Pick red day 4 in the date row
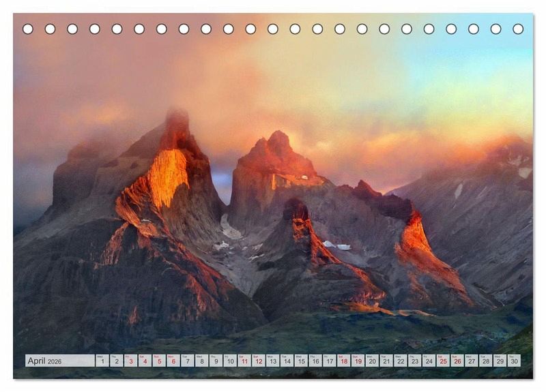This screenshot has height=392, width=546. [145, 361]
